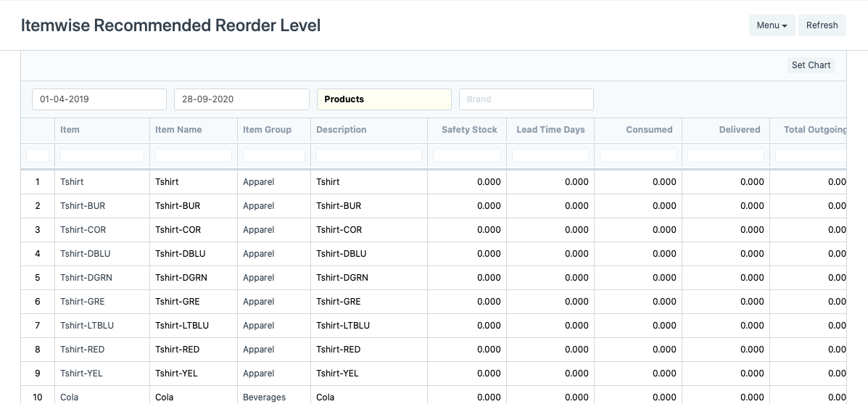
Task: Sort by the Item column header
Action: pyautogui.click(x=70, y=130)
